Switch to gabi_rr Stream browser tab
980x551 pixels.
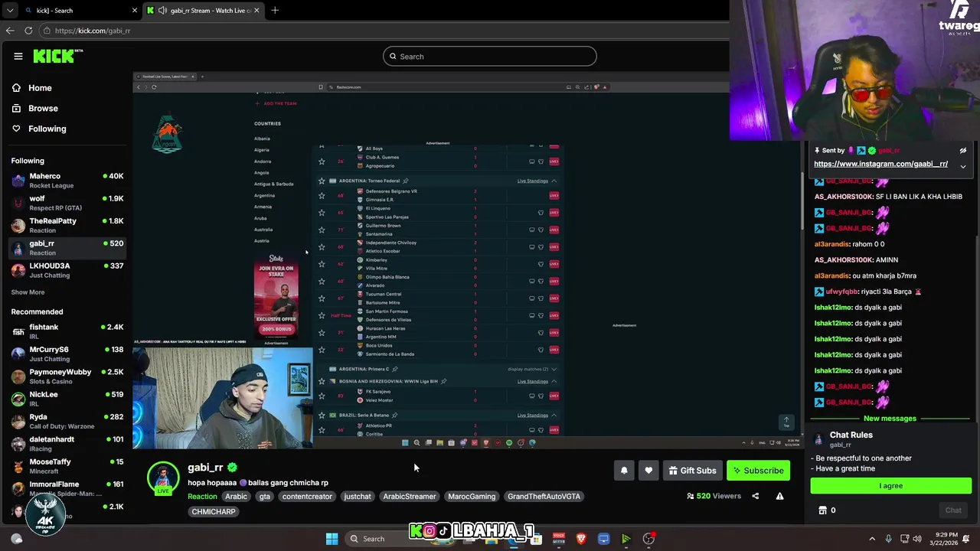click(x=203, y=11)
